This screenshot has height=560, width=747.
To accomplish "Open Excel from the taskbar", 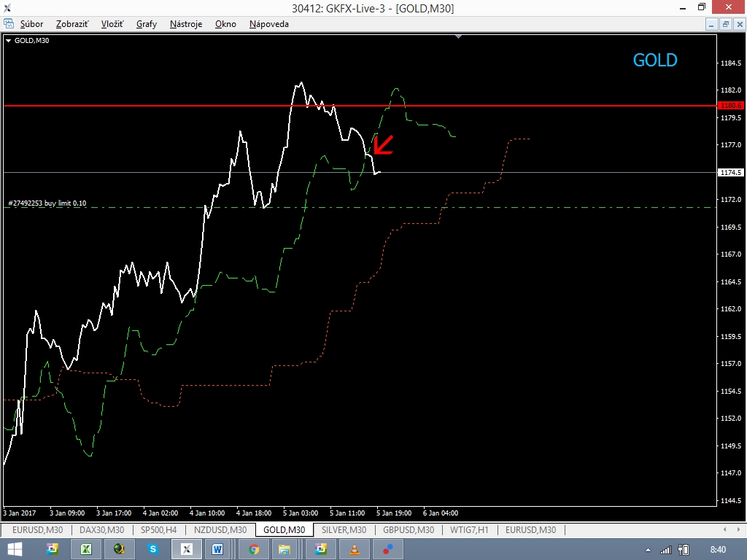I will [86, 550].
